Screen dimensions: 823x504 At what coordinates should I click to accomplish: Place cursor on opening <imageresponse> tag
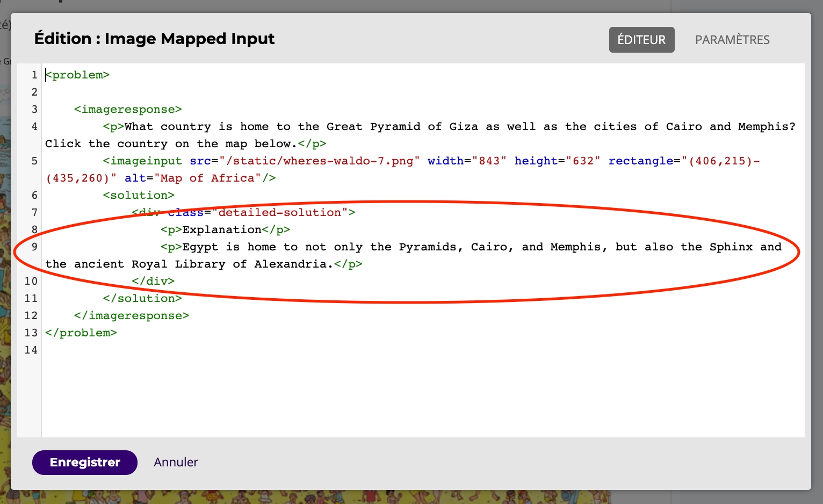128,110
